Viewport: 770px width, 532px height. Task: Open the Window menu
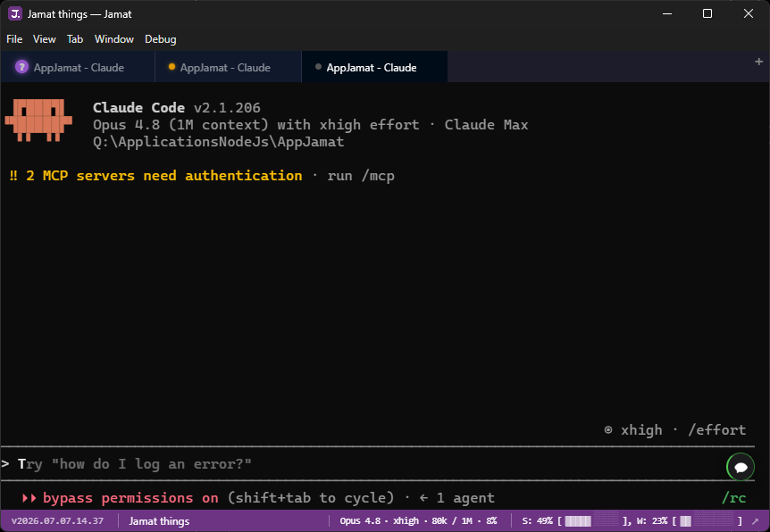(114, 39)
